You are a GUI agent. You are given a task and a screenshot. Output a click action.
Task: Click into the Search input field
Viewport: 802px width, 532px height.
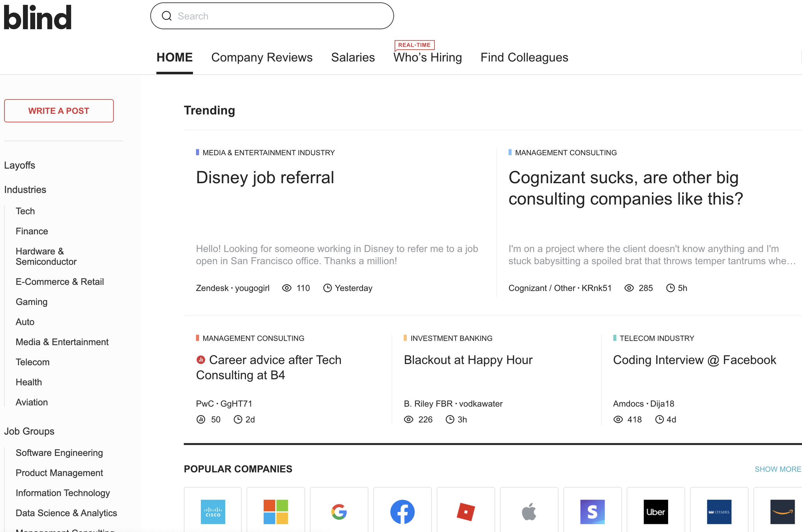click(x=281, y=16)
